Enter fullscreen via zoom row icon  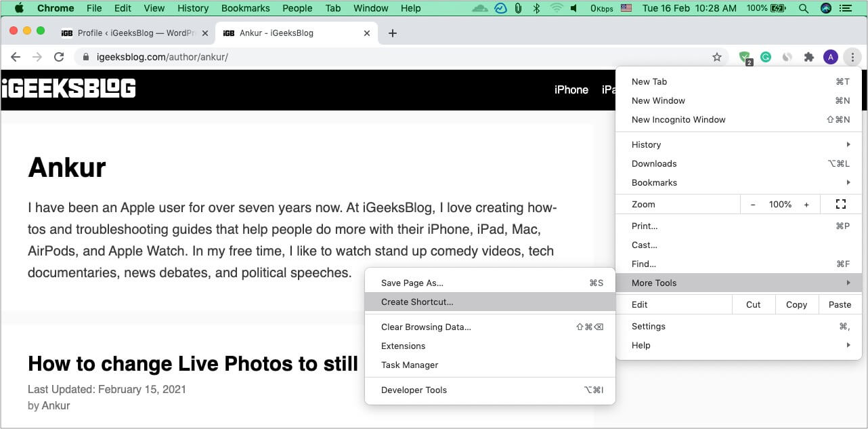[x=841, y=204]
